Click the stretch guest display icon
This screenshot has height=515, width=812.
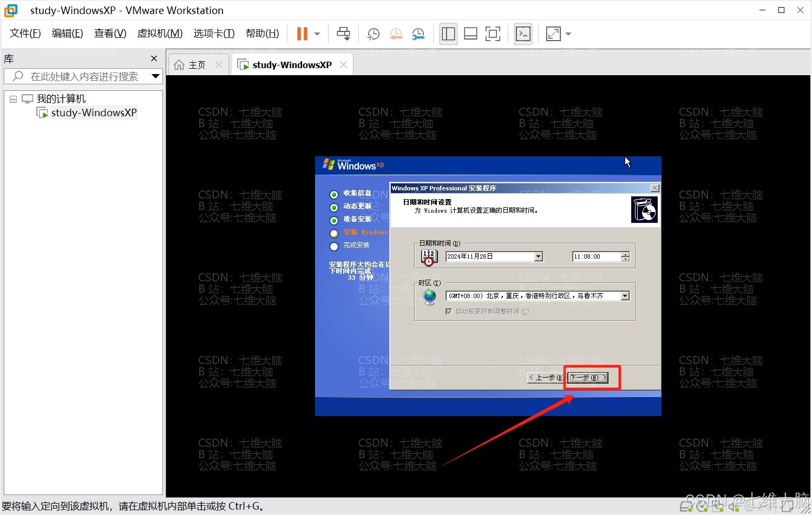(553, 34)
